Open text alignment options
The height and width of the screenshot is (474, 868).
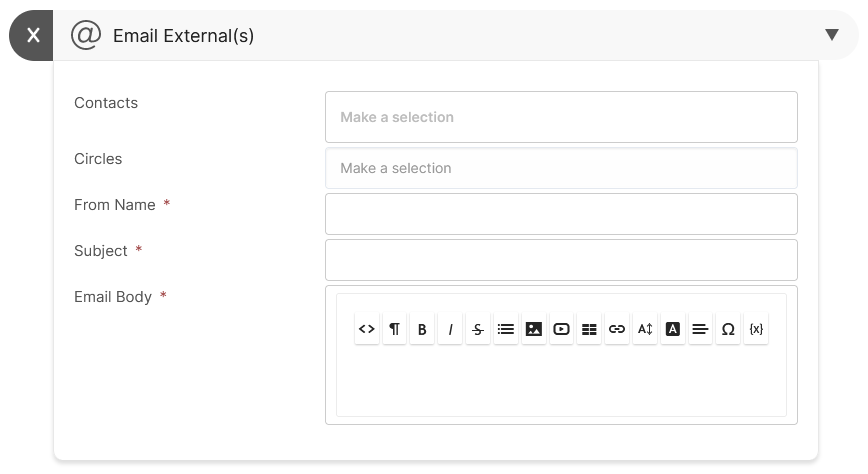tap(700, 329)
